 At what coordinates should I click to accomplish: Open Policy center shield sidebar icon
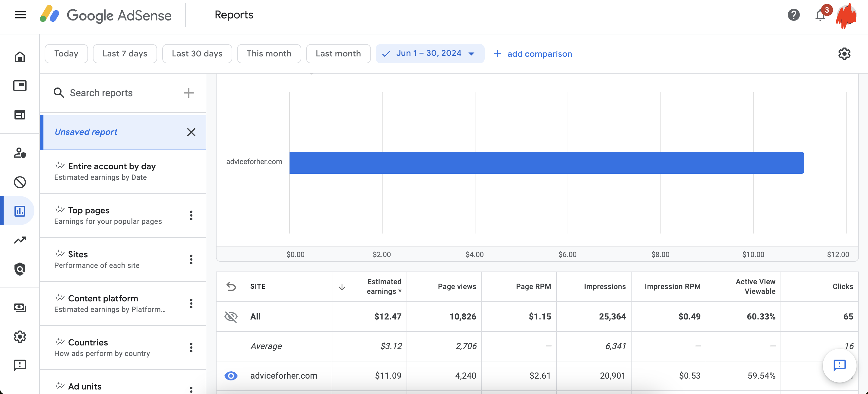click(x=20, y=269)
